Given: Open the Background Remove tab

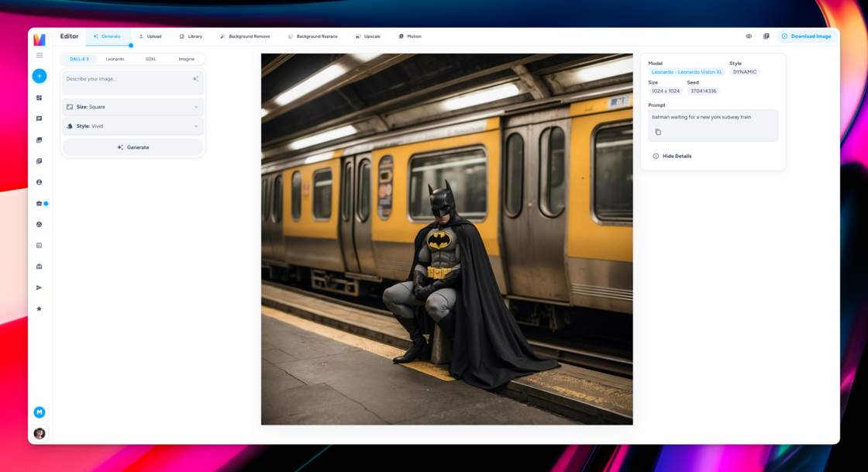Looking at the screenshot, I should click(245, 36).
